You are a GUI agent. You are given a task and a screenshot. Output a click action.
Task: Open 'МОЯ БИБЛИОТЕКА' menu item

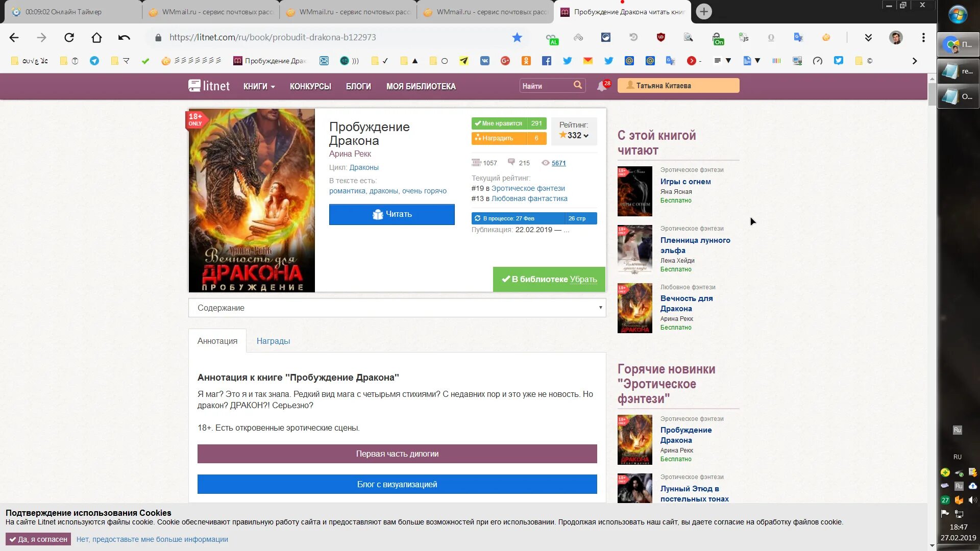click(x=421, y=86)
